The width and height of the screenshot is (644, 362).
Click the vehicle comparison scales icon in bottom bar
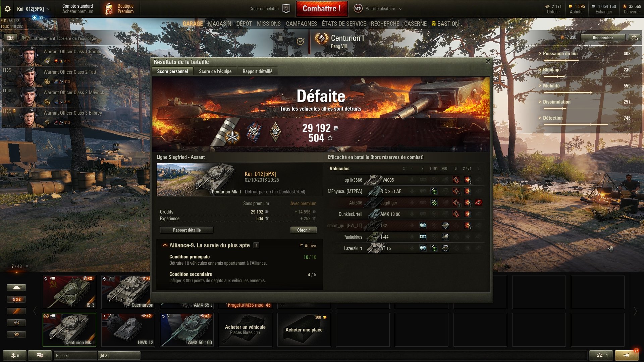(x=602, y=355)
